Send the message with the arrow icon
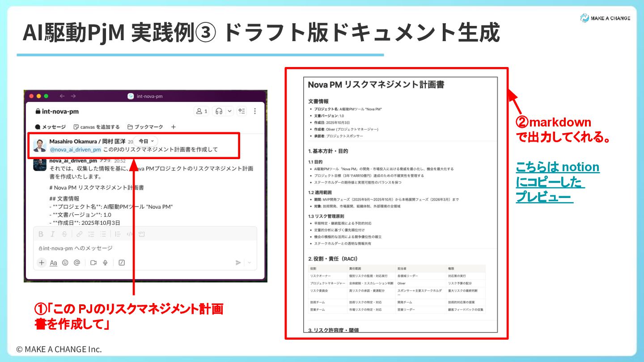644x362 pixels. (x=238, y=263)
